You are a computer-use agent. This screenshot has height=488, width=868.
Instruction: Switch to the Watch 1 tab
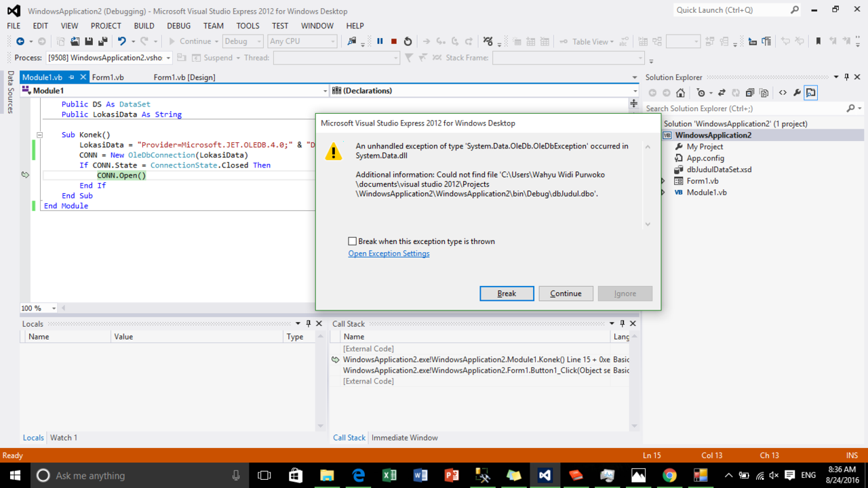click(64, 438)
